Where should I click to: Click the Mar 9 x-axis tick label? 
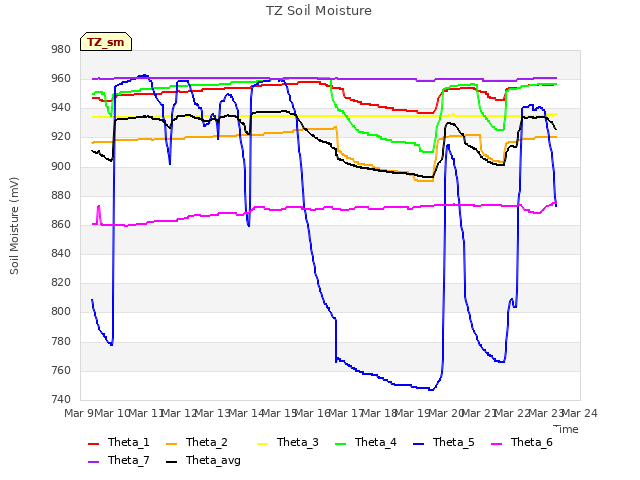click(79, 413)
